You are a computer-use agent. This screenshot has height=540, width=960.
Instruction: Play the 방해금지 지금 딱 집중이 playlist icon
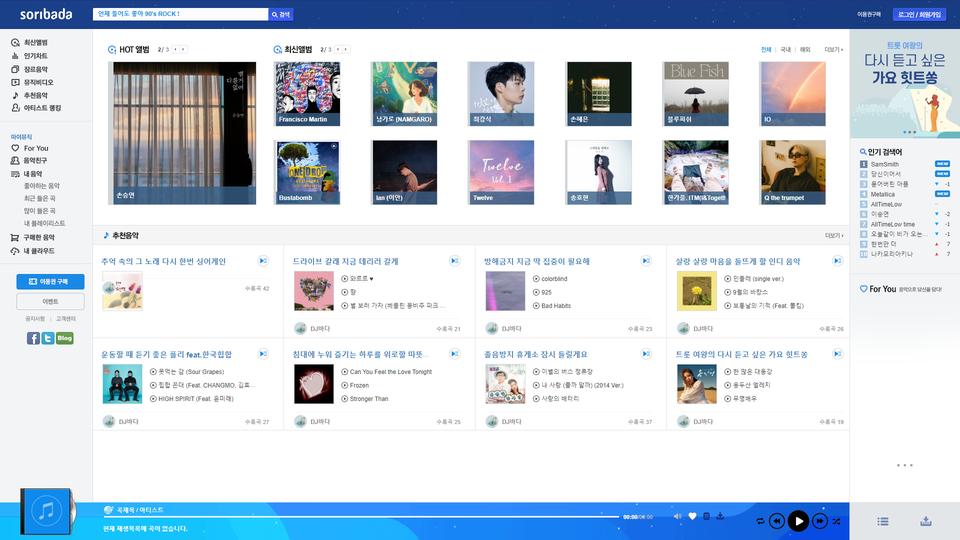[646, 261]
